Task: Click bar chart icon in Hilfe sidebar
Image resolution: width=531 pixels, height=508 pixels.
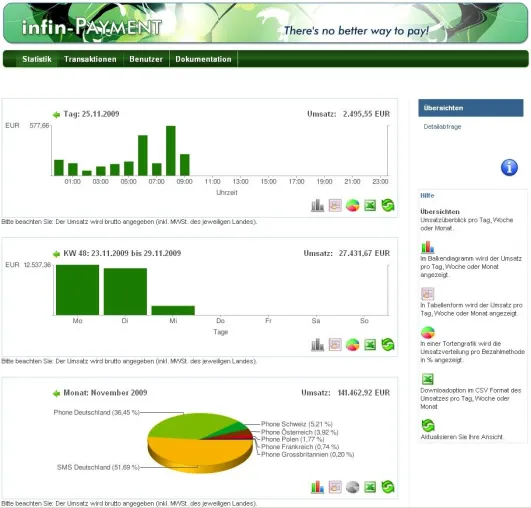Action: coord(427,247)
